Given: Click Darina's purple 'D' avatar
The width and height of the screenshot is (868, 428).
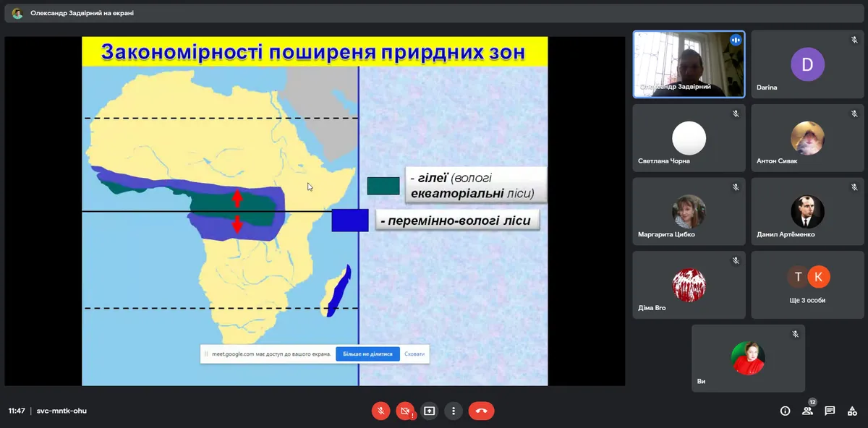Looking at the screenshot, I should click(807, 64).
